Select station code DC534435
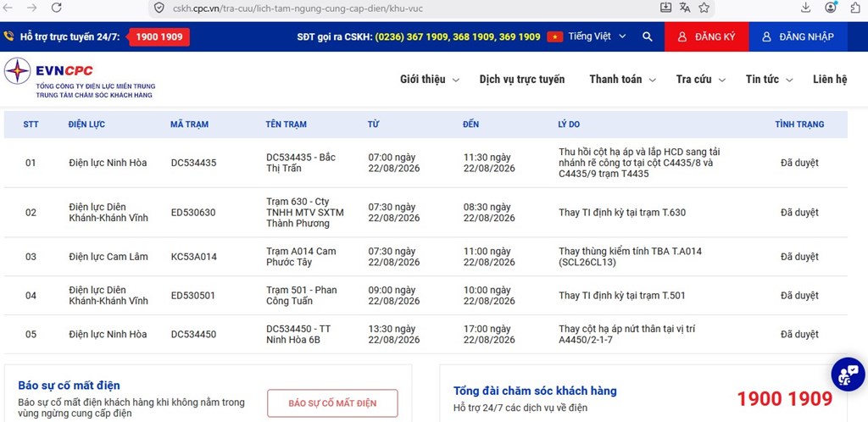 (194, 164)
